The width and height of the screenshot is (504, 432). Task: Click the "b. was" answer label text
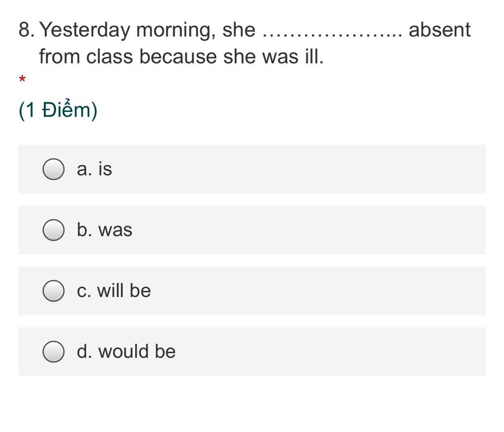click(x=104, y=229)
